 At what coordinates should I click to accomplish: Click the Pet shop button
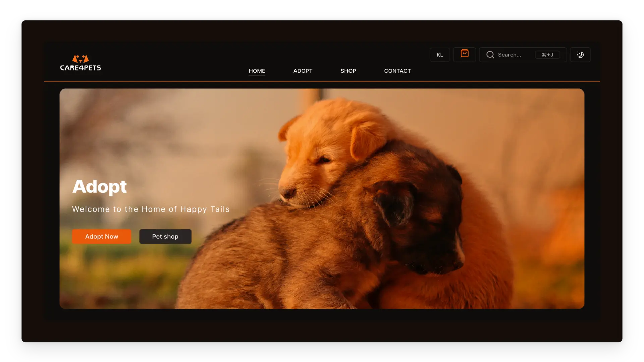pyautogui.click(x=165, y=236)
